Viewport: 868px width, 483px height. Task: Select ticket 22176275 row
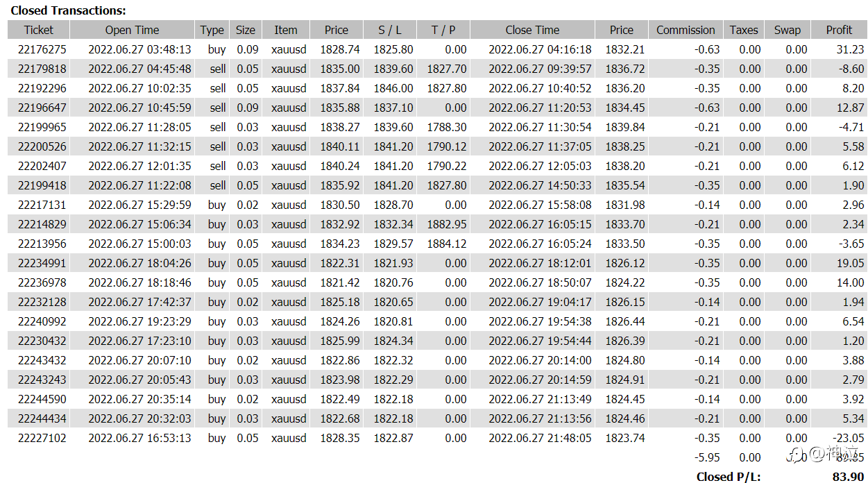[437, 49]
